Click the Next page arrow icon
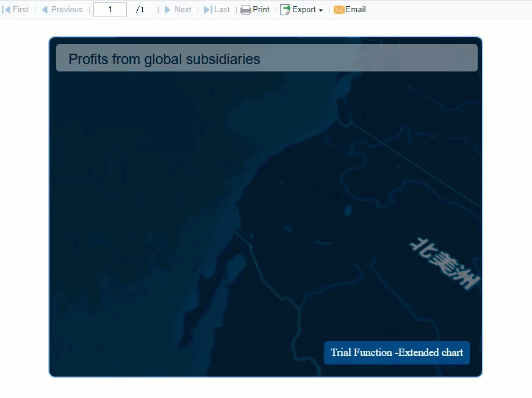This screenshot has height=398, width=532. [168, 9]
